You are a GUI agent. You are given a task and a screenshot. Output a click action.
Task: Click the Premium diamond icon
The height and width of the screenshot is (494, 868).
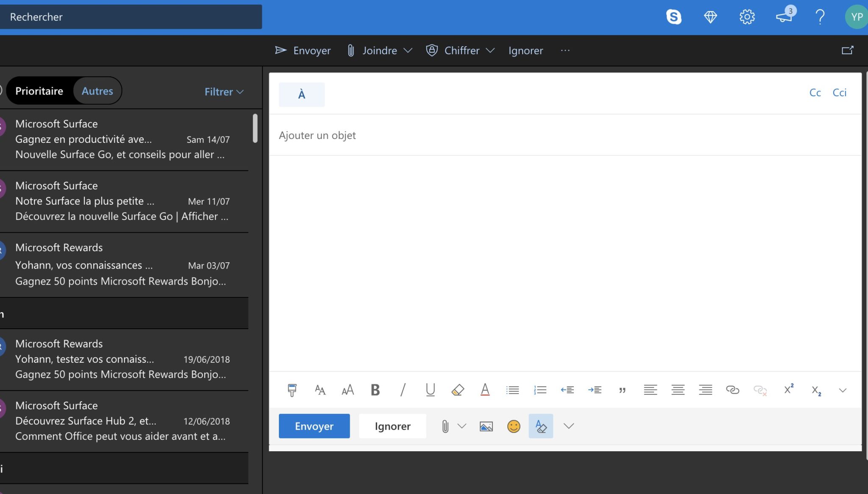pyautogui.click(x=710, y=17)
